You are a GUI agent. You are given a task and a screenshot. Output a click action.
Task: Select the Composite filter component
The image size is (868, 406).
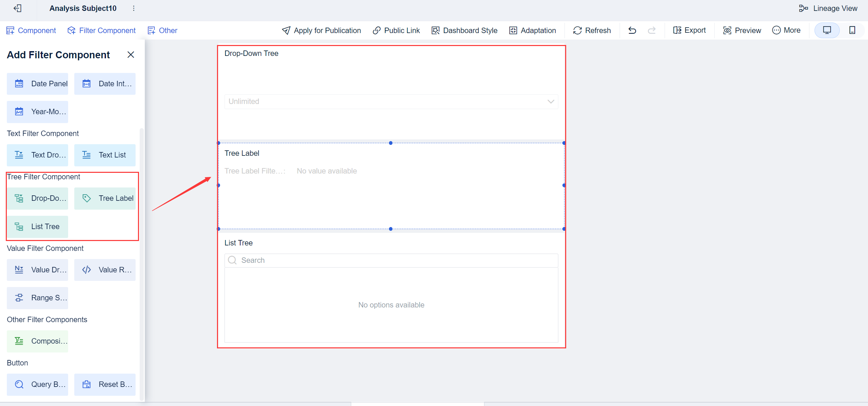(37, 341)
